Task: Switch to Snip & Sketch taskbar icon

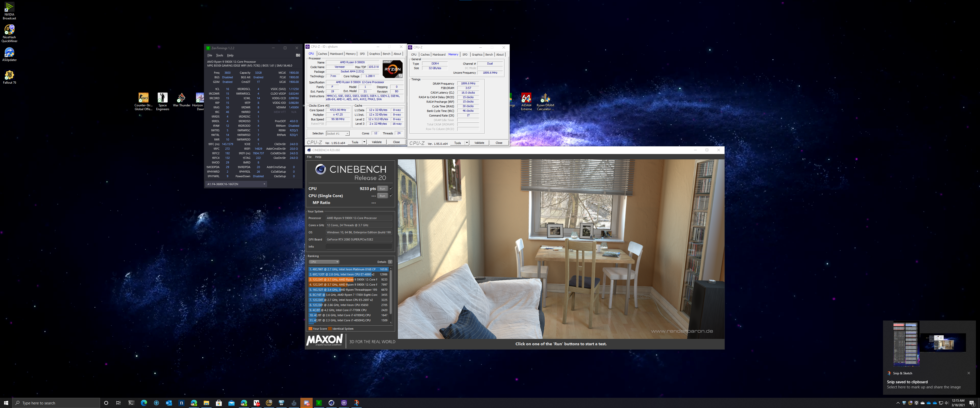Action: [x=357, y=403]
